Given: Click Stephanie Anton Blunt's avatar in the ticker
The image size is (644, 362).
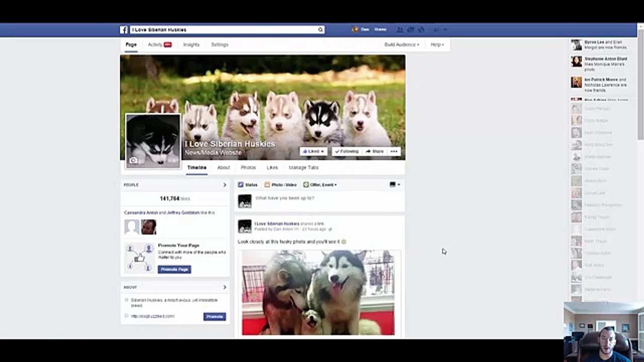Looking at the screenshot, I should click(577, 61).
